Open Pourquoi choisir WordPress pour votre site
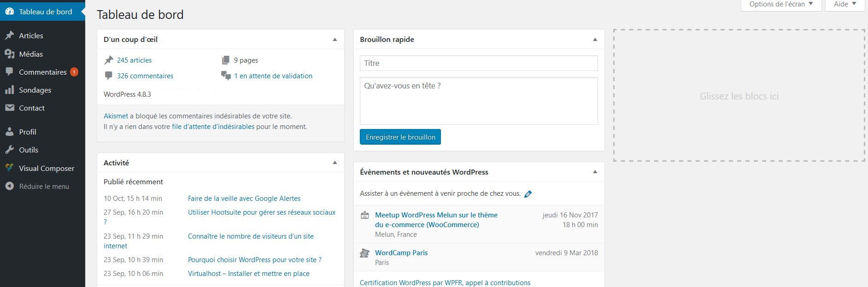This screenshot has width=868, height=287. (255, 260)
